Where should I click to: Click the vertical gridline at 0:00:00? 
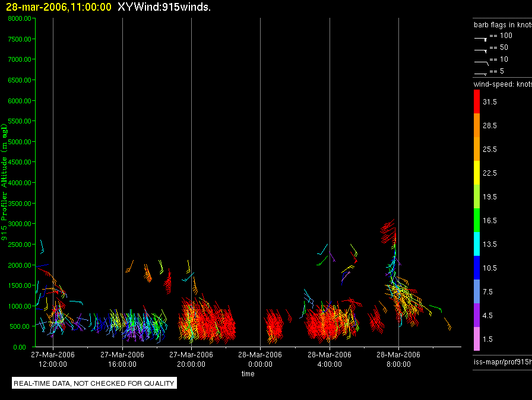(x=260, y=182)
